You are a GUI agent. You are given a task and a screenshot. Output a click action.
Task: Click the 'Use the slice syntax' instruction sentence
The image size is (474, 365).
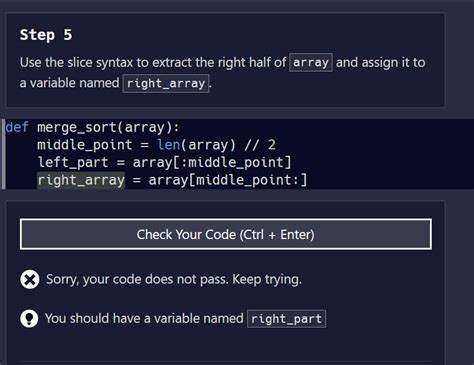tap(222, 73)
